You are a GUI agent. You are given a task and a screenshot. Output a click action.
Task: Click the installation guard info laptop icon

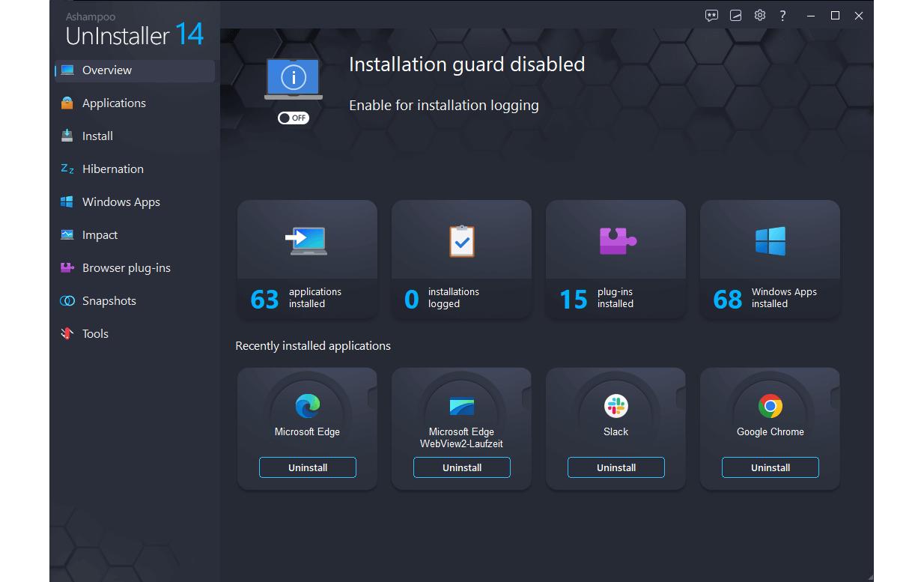(x=294, y=79)
